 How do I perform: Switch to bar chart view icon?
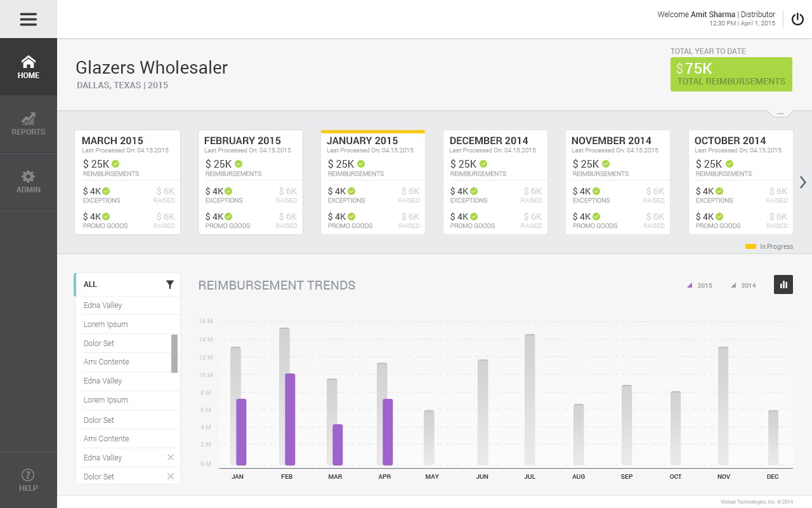[x=783, y=284]
